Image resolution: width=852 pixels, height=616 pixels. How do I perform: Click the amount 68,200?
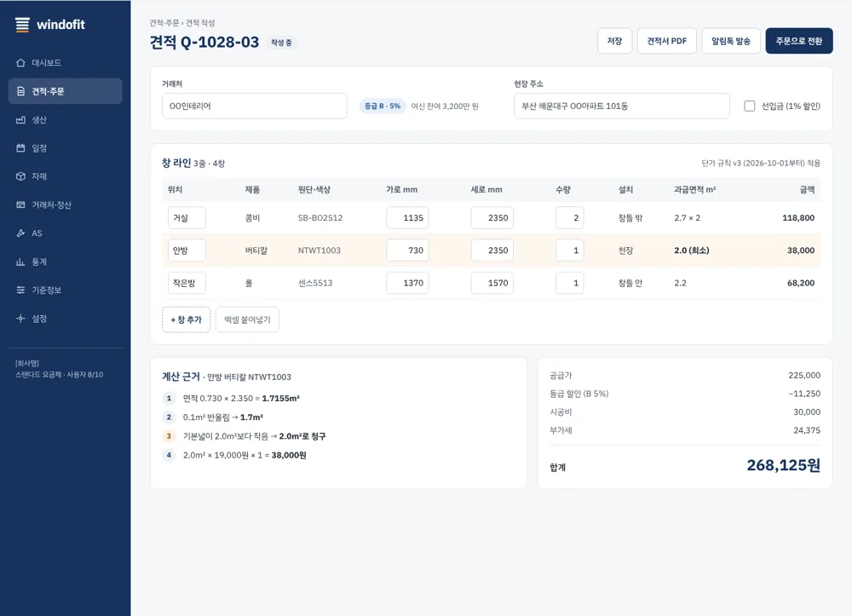pos(801,283)
